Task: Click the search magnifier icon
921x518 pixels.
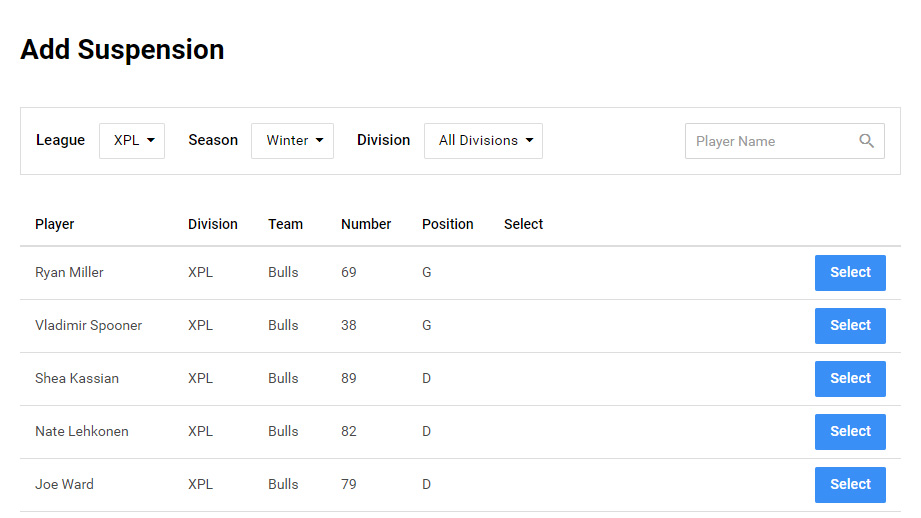Action: (867, 141)
